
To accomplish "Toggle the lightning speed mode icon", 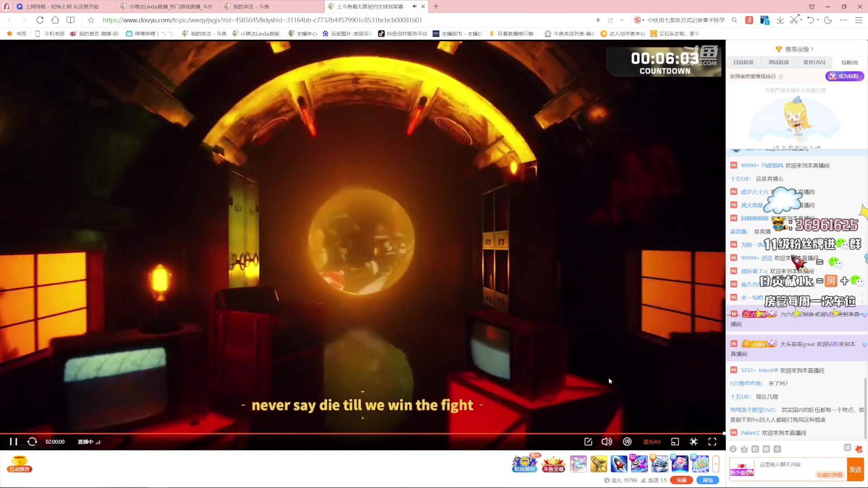I will click(598, 20).
